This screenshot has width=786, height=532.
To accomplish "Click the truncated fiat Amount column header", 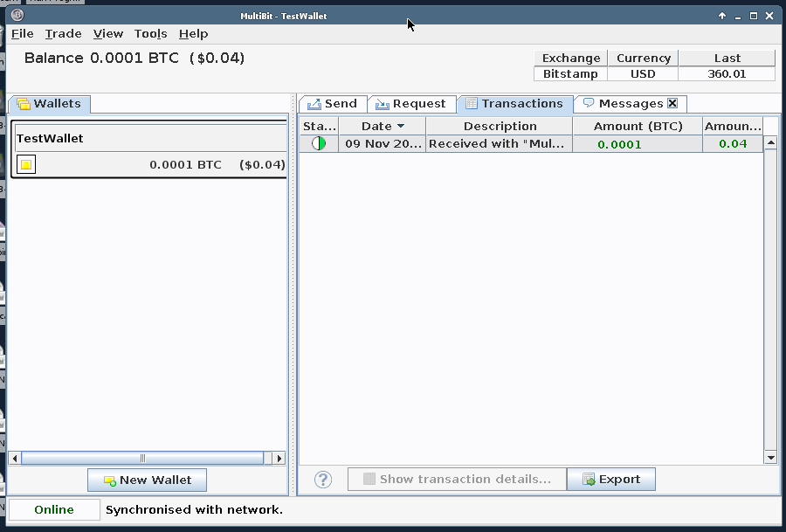I will pyautogui.click(x=733, y=127).
